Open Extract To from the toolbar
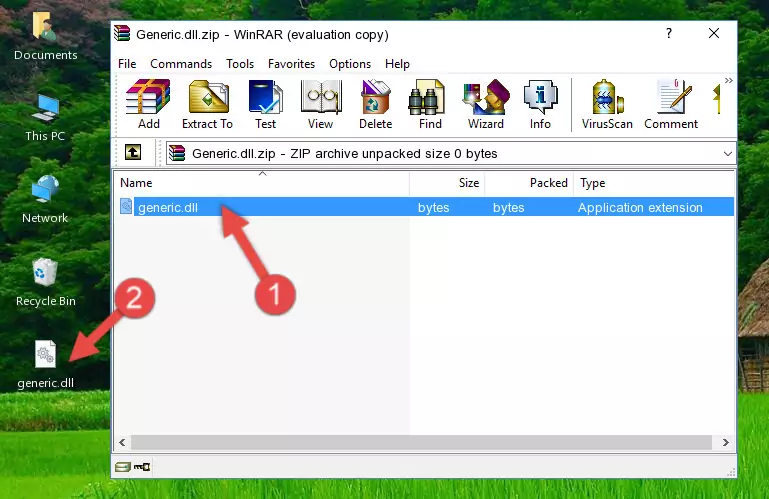The image size is (769, 499). 207,105
